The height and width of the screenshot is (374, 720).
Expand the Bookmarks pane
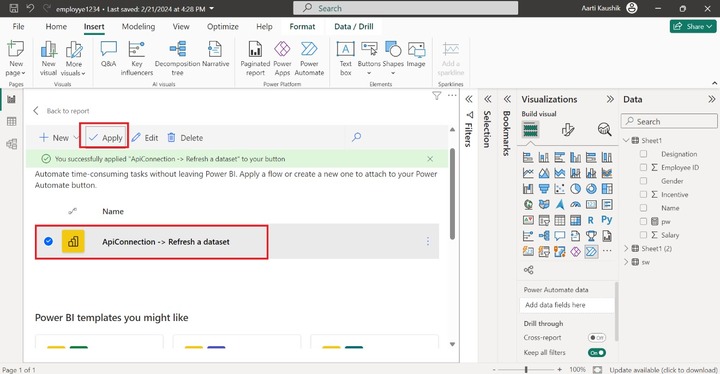pyautogui.click(x=507, y=99)
